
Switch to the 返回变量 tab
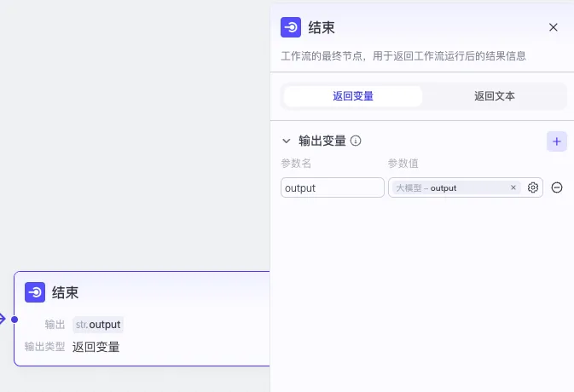pyautogui.click(x=353, y=96)
